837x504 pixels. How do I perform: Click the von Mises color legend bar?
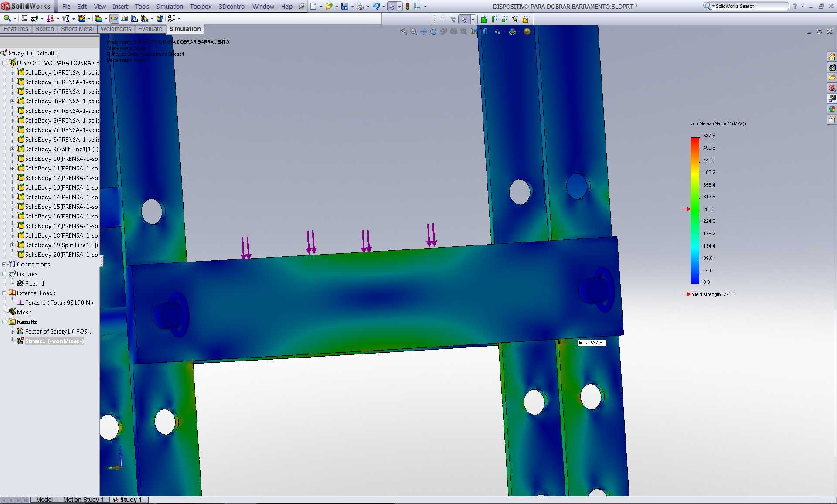point(694,211)
